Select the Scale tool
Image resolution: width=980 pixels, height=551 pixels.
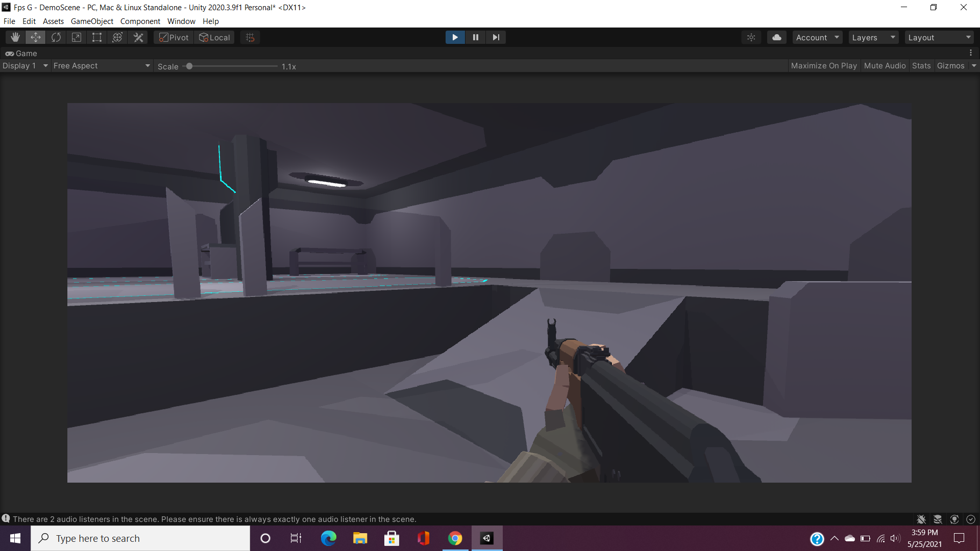click(77, 37)
